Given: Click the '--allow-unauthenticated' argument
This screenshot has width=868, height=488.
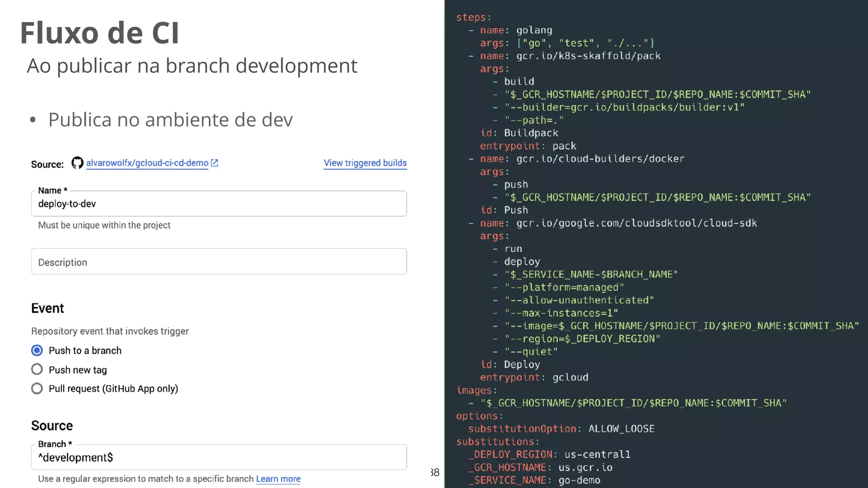Looking at the screenshot, I should coord(579,300).
